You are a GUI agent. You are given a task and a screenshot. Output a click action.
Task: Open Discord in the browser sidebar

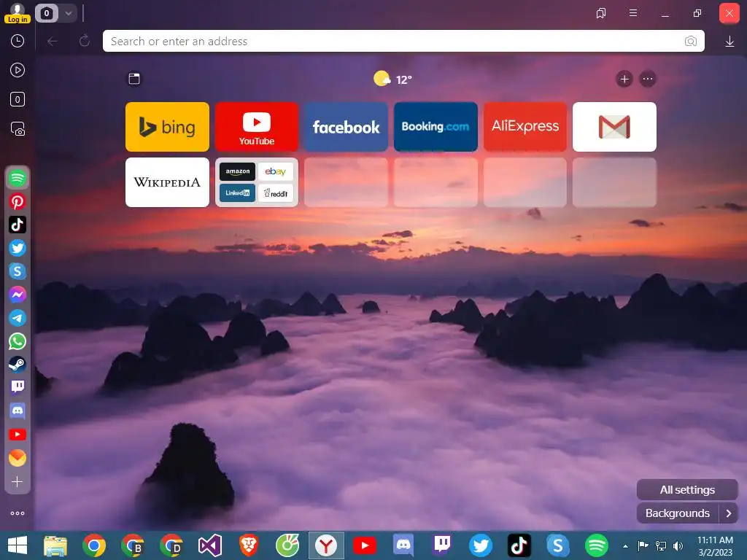tap(18, 411)
